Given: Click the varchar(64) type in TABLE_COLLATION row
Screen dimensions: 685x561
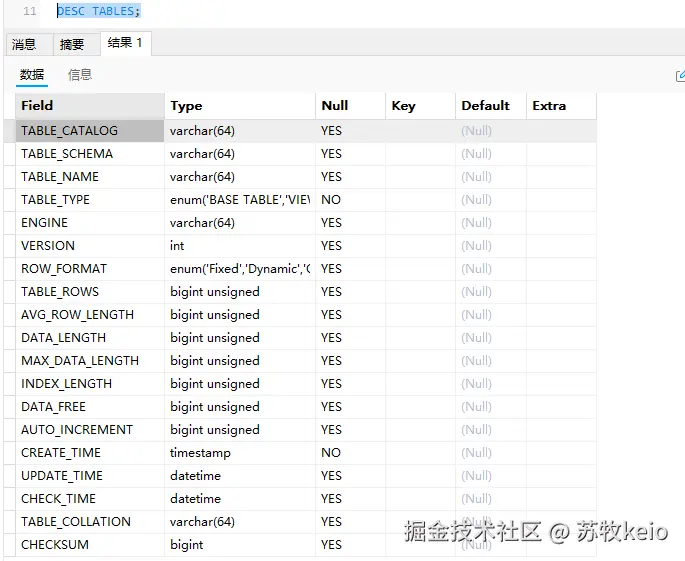Looking at the screenshot, I should click(x=240, y=522).
